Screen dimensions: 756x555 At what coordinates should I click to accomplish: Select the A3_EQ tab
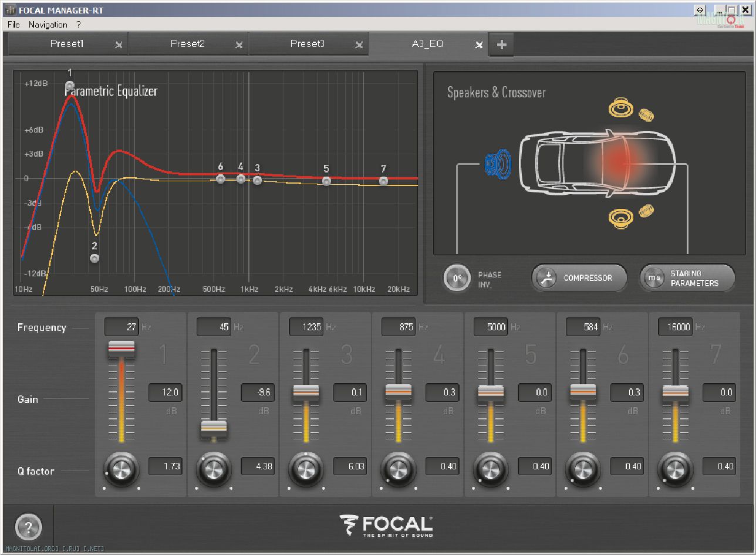(x=427, y=44)
